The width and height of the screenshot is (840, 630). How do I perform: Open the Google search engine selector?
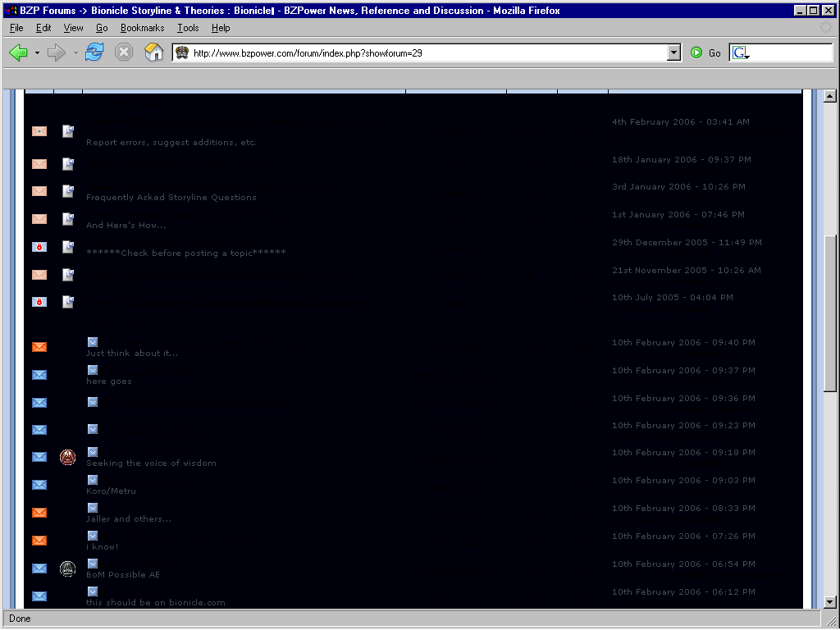pyautogui.click(x=741, y=52)
